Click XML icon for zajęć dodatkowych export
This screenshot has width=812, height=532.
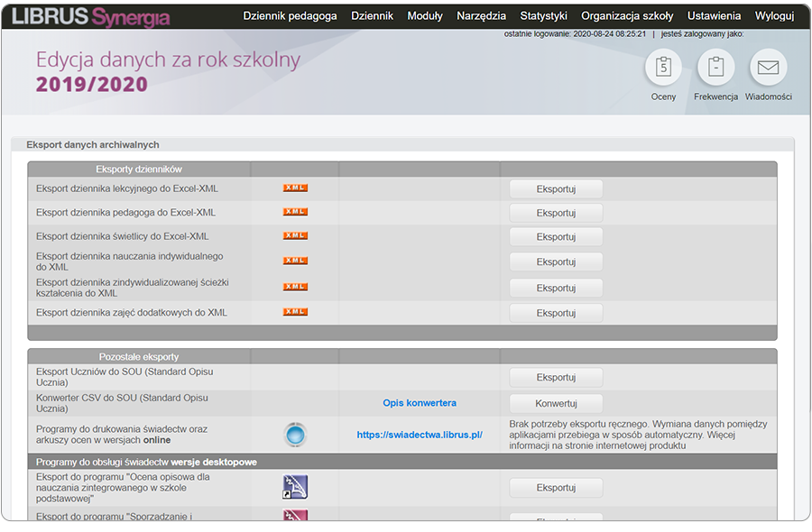(x=295, y=312)
